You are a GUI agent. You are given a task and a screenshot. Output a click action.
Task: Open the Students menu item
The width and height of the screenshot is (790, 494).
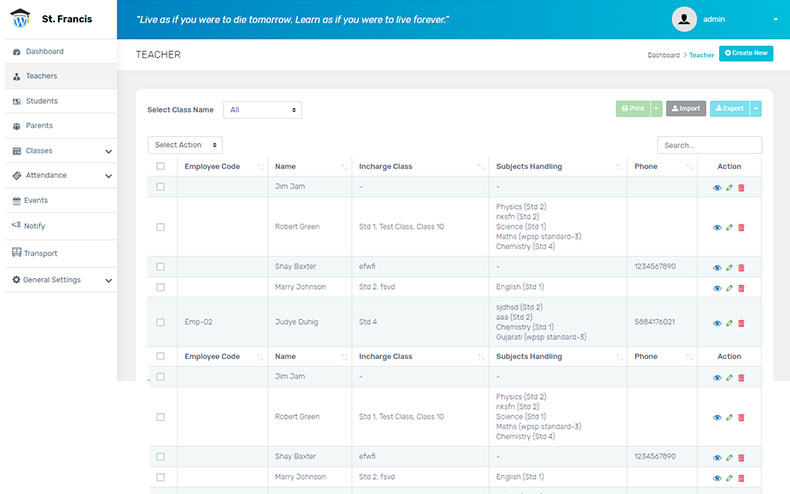pyautogui.click(x=41, y=101)
